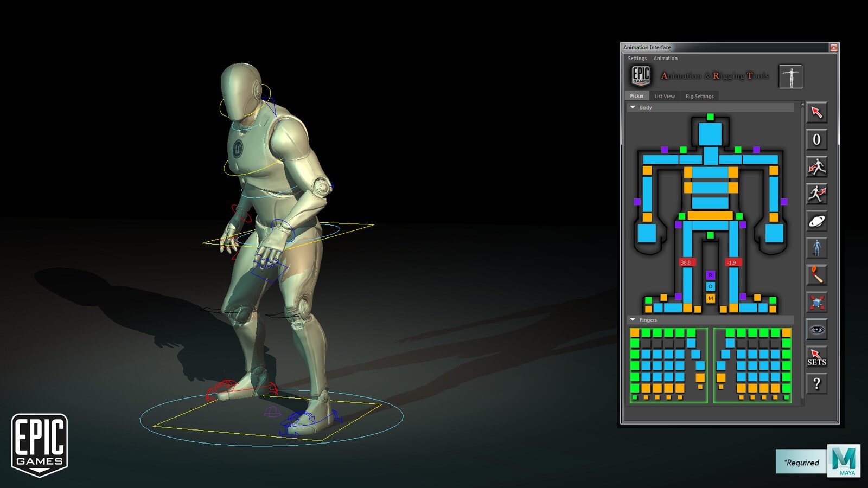Open the Settings menu

[637, 59]
